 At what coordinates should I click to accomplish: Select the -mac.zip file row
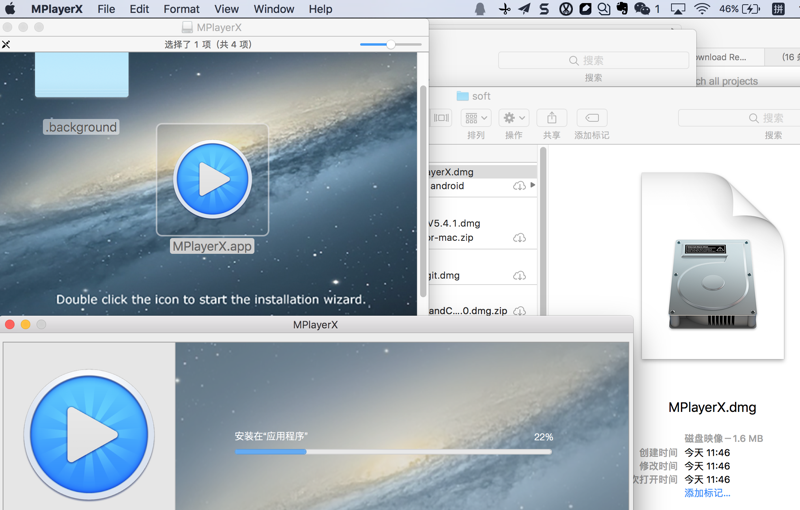pos(483,238)
